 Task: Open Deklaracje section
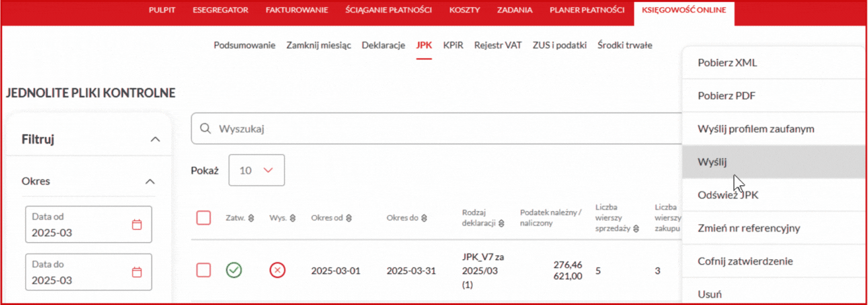pyautogui.click(x=383, y=46)
